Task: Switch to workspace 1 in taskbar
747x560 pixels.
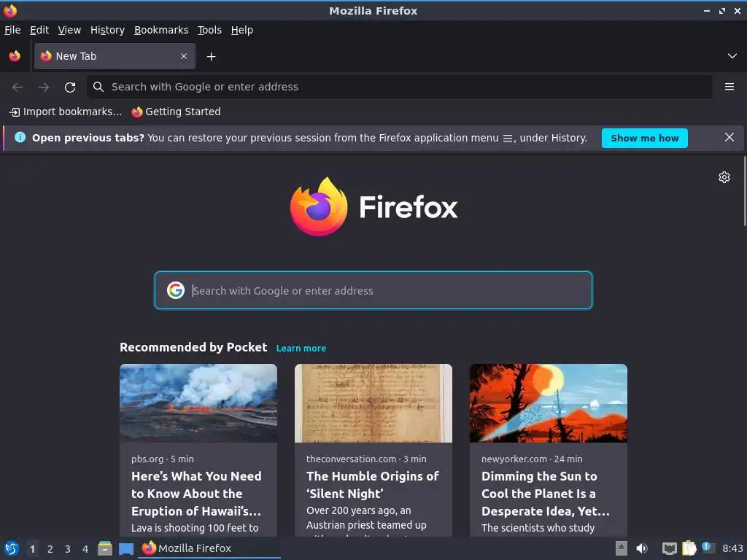Action: [32, 549]
